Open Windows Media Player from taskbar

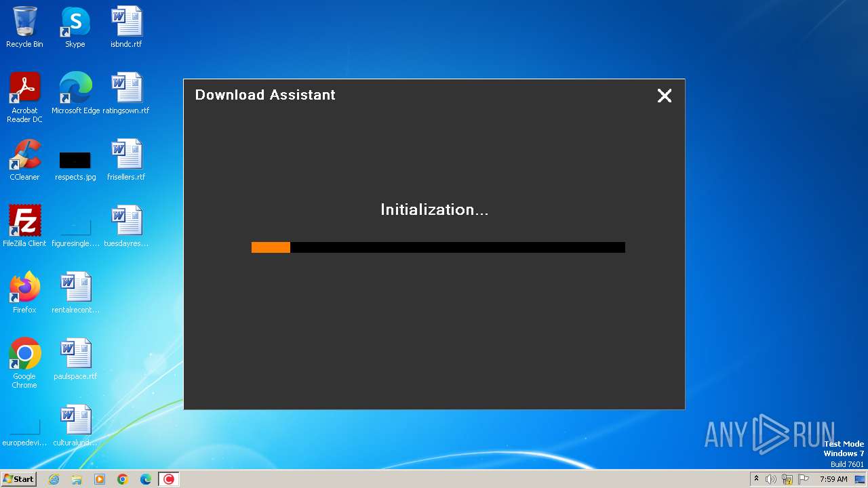pos(100,479)
